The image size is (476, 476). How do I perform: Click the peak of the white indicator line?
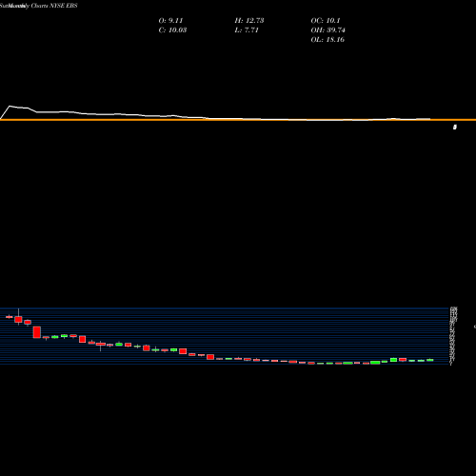[x=10, y=106]
